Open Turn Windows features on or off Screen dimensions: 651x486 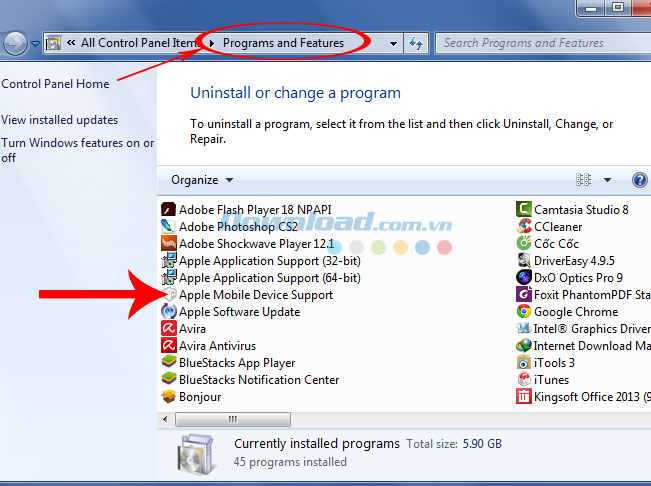pos(78,150)
